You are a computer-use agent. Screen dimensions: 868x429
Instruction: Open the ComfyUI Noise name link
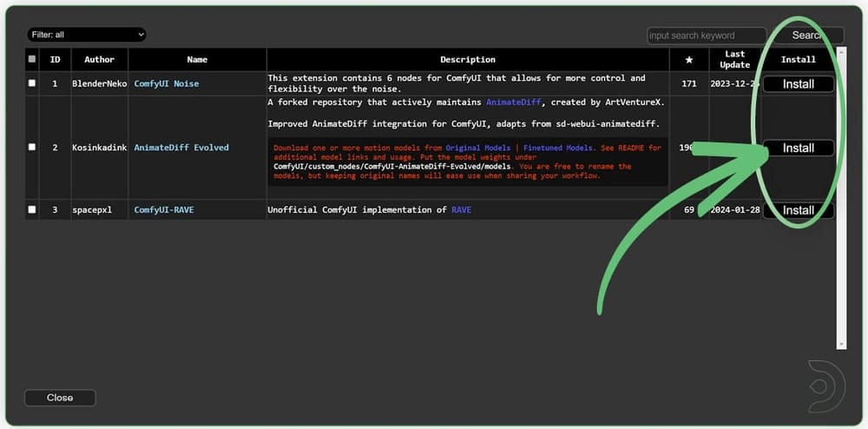pyautogui.click(x=166, y=84)
